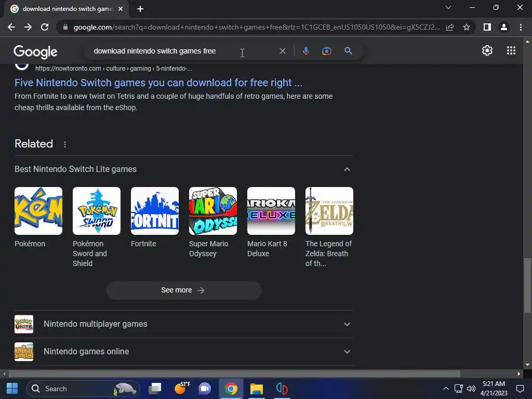Open the weather widget showing 51°F

pyautogui.click(x=181, y=389)
